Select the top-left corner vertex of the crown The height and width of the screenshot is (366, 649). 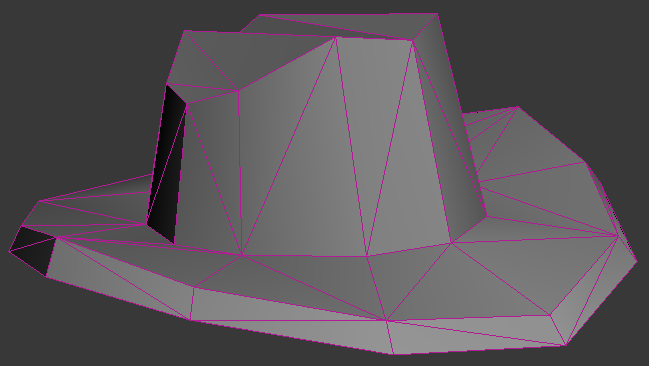point(184,30)
